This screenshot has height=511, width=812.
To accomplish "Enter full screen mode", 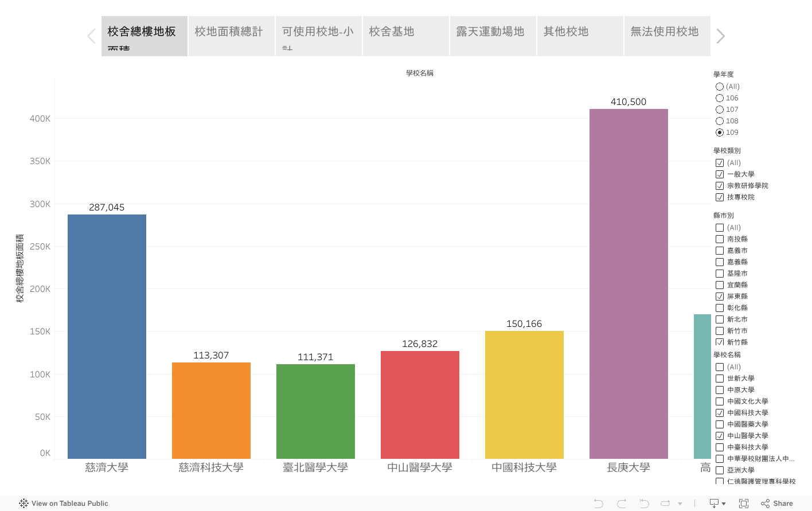I will 744,504.
